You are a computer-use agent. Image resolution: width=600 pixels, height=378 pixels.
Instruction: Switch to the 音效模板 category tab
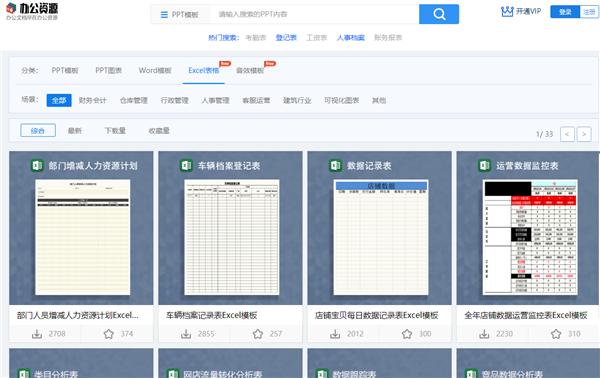tap(250, 70)
